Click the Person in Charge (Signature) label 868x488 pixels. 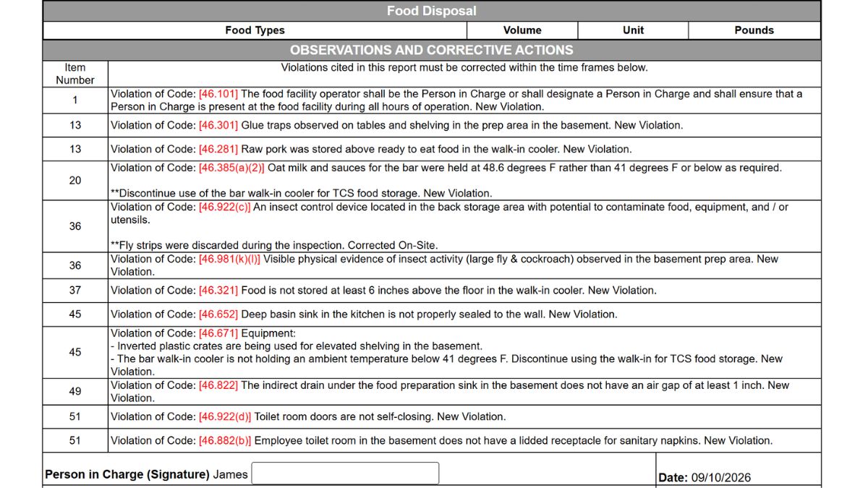pos(127,474)
